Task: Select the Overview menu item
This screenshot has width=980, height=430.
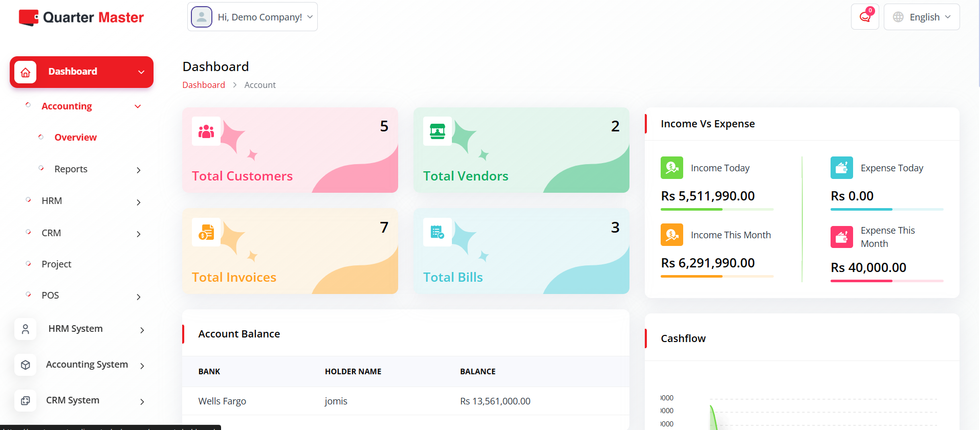Action: 75,137
